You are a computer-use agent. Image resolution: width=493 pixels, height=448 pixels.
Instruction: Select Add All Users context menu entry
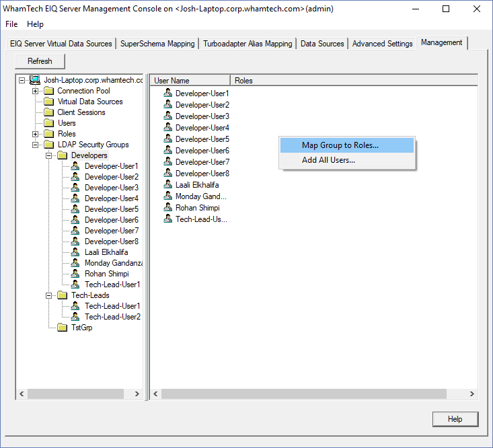pos(328,160)
